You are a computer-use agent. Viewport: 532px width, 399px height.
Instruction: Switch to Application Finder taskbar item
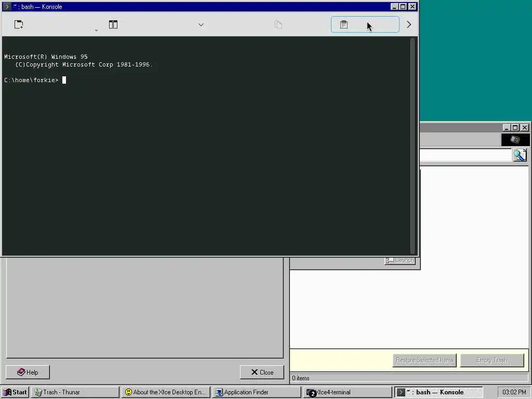(x=257, y=392)
